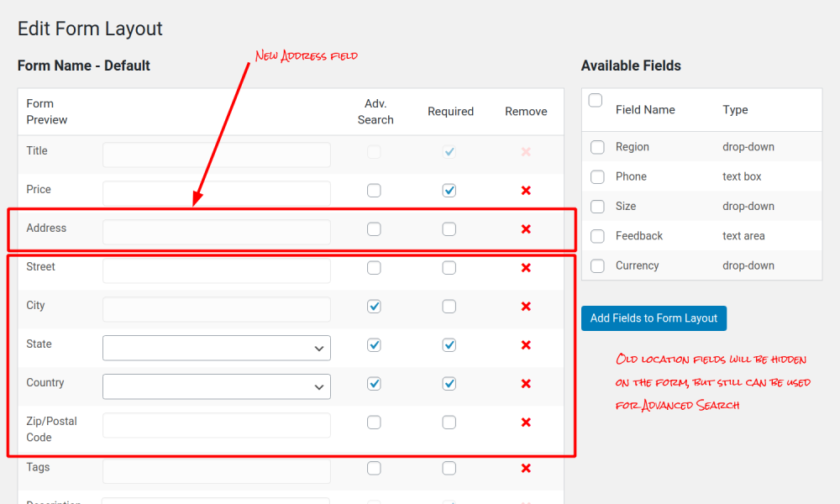
Task: Remove the State field
Action: (x=526, y=344)
